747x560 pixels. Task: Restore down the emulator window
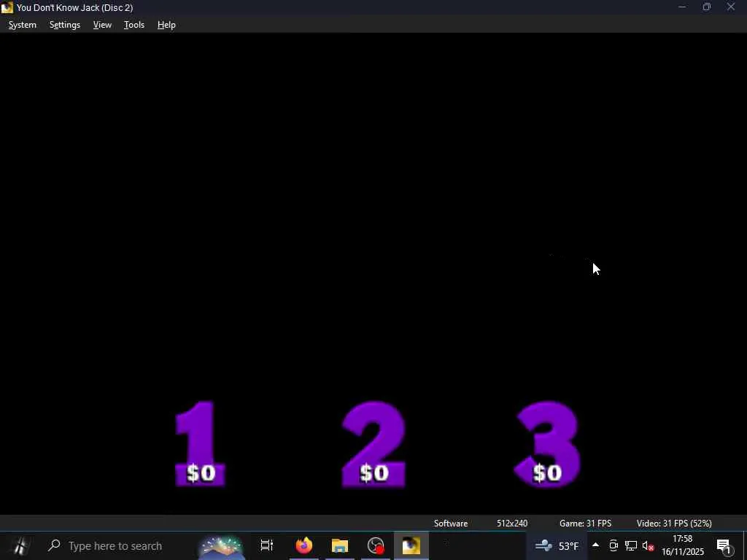click(x=706, y=7)
